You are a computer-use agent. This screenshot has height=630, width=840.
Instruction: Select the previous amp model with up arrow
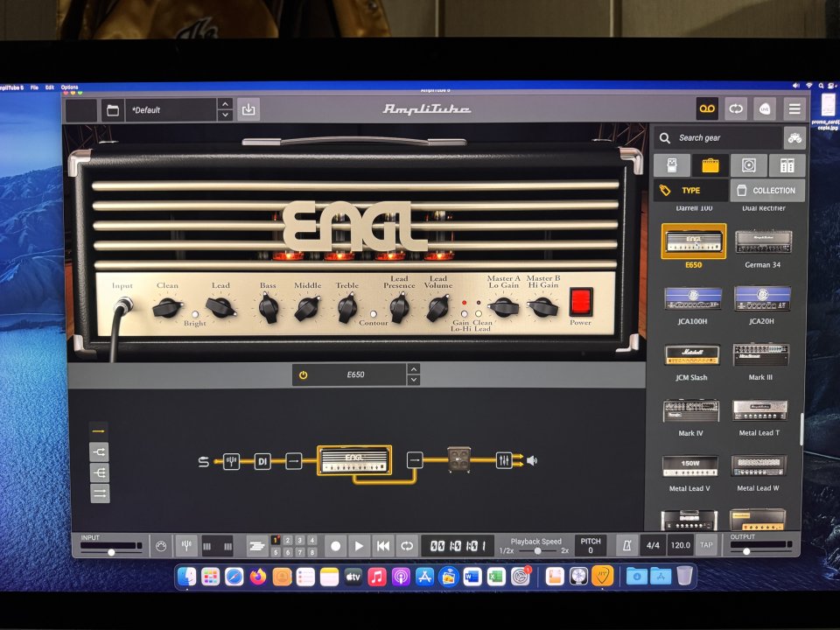(413, 369)
